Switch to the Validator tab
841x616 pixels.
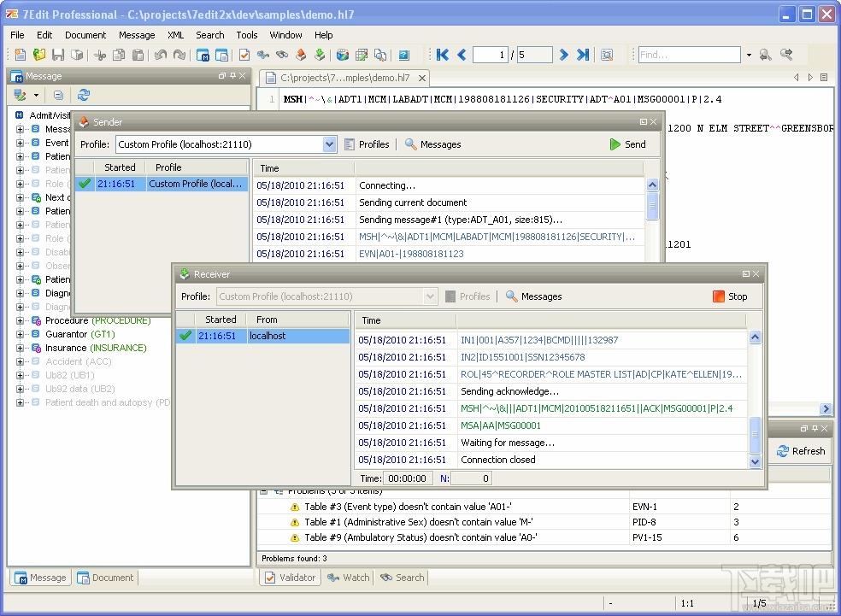pos(291,578)
